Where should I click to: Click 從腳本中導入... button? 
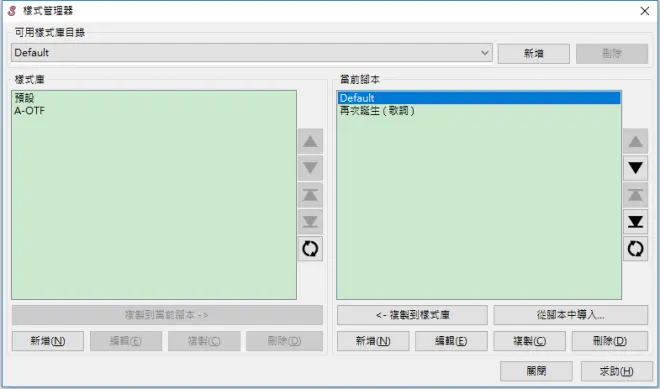570,315
